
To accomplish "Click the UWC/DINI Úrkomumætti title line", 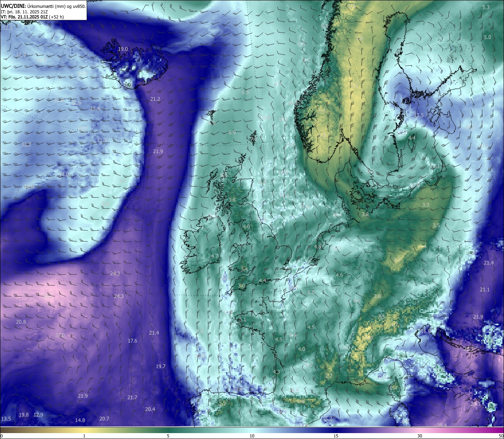I will click(43, 6).
